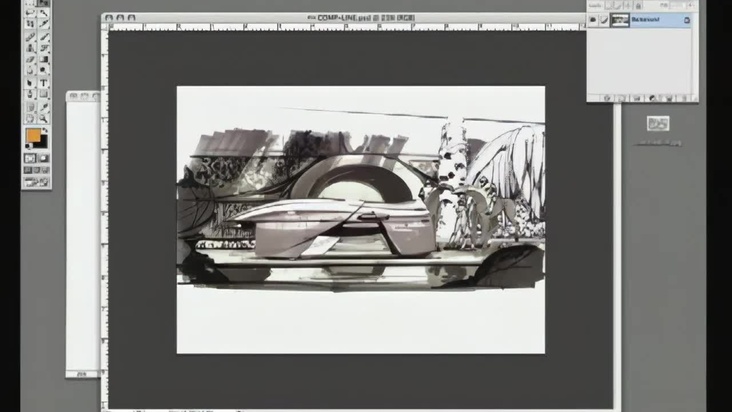Select the Lasso tool
732x412 pixels.
(31, 24)
